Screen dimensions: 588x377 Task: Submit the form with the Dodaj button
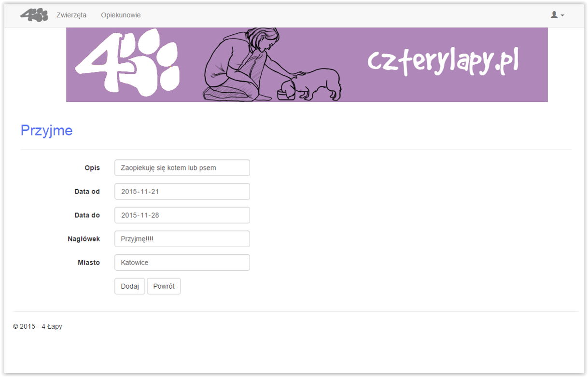tap(130, 286)
